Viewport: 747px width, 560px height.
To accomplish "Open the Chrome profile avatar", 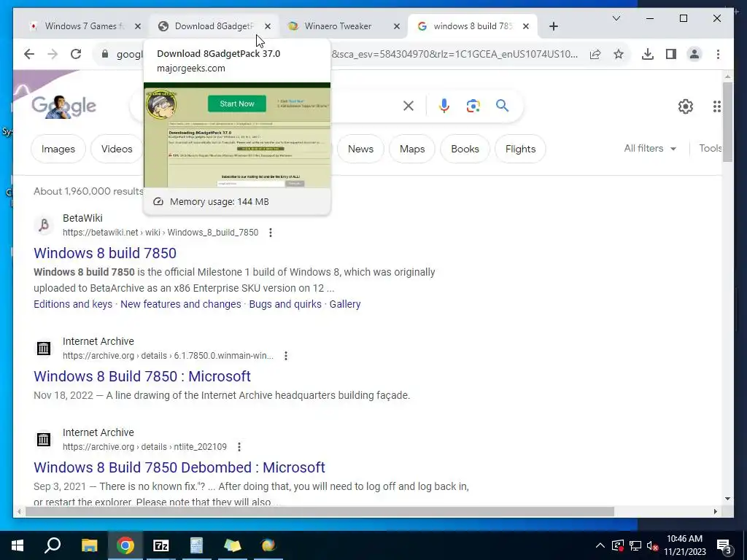I will click(x=694, y=54).
